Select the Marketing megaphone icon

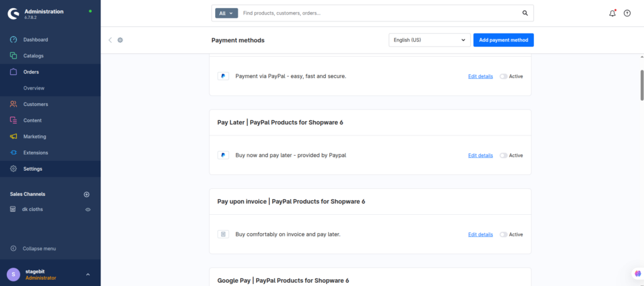click(14, 136)
